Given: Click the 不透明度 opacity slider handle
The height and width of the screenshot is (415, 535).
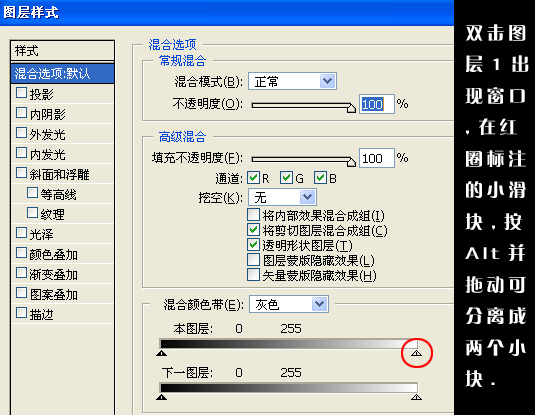Looking at the screenshot, I should 351,108.
